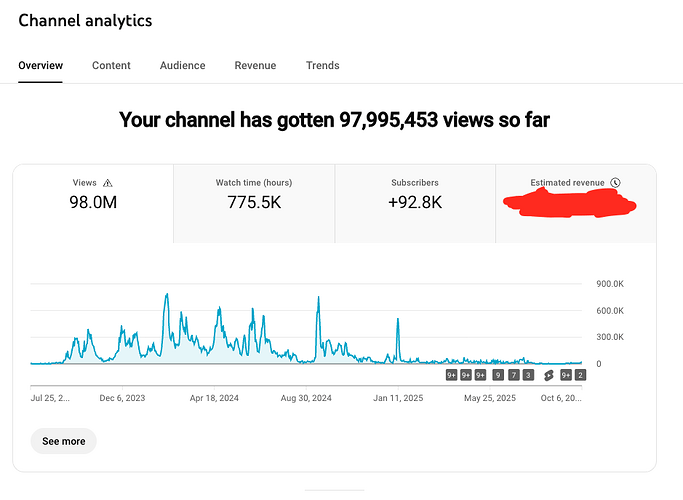This screenshot has height=500, width=683.
Task: Go to the Revenue tab
Action: 255,66
